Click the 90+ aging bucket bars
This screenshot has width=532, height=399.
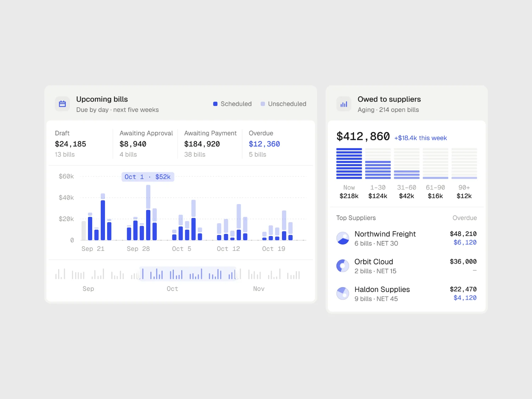(464, 163)
